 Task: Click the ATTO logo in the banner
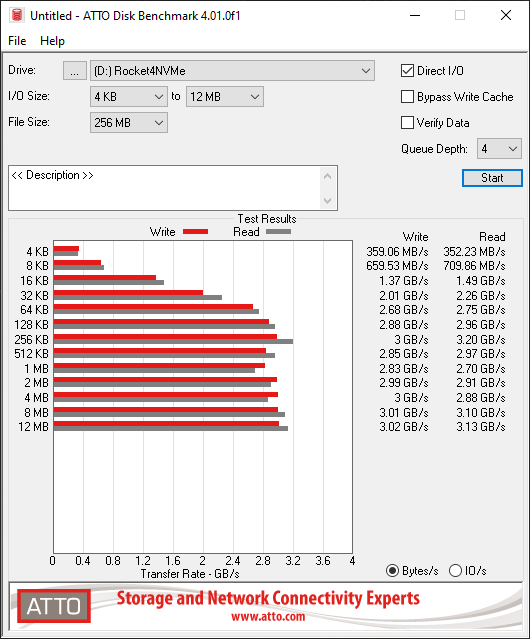[x=54, y=606]
